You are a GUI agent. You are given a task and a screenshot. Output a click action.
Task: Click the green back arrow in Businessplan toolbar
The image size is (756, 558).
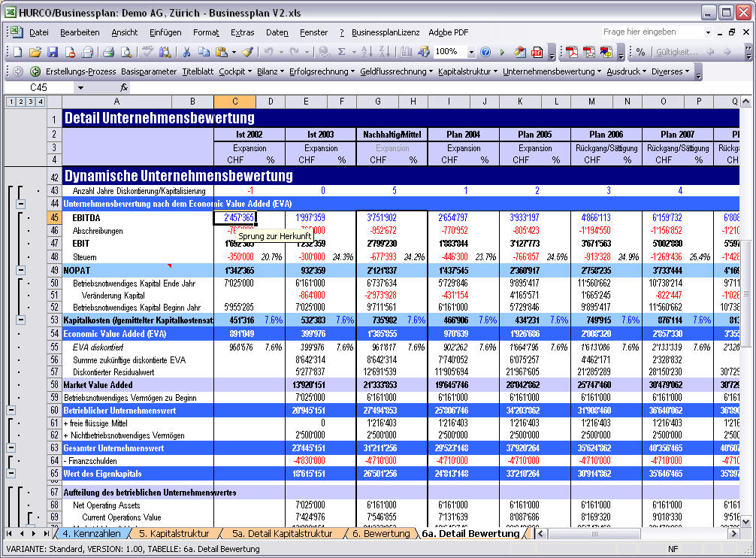click(35, 71)
